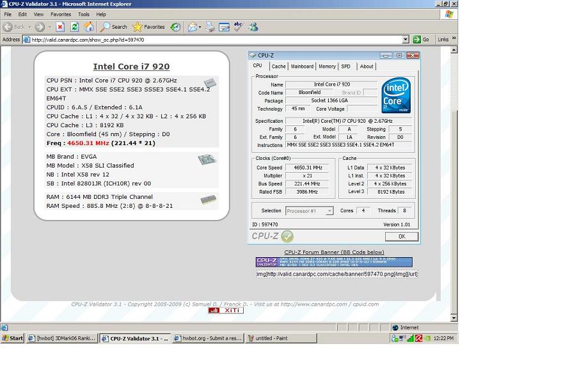Click the RAM Speed 885.8 MHz line

[x=109, y=205]
